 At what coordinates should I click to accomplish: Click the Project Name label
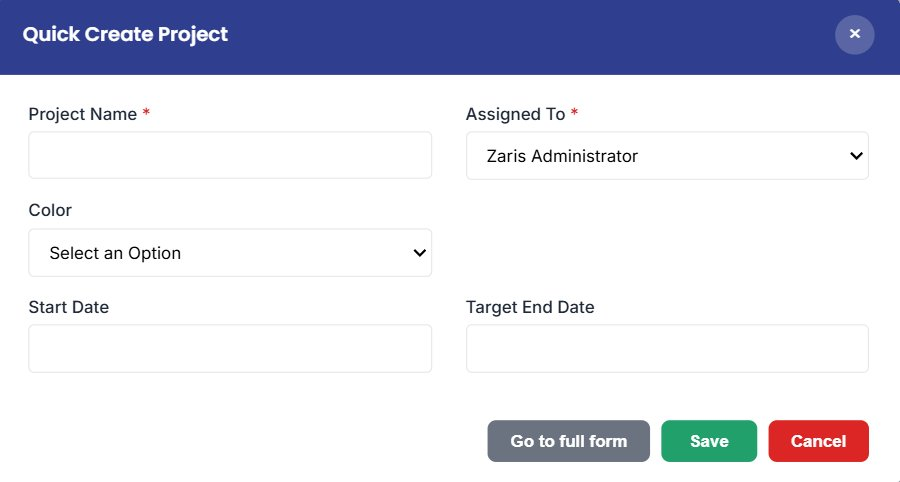83,114
